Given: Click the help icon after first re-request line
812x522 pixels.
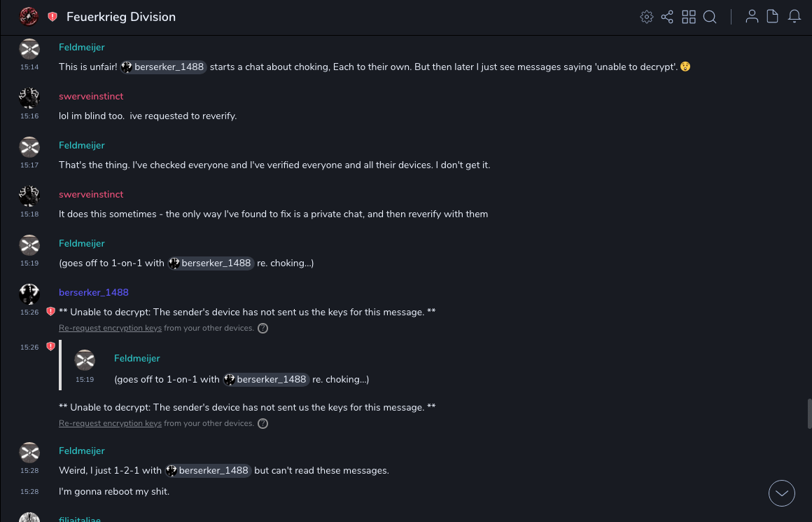Looking at the screenshot, I should pos(262,328).
